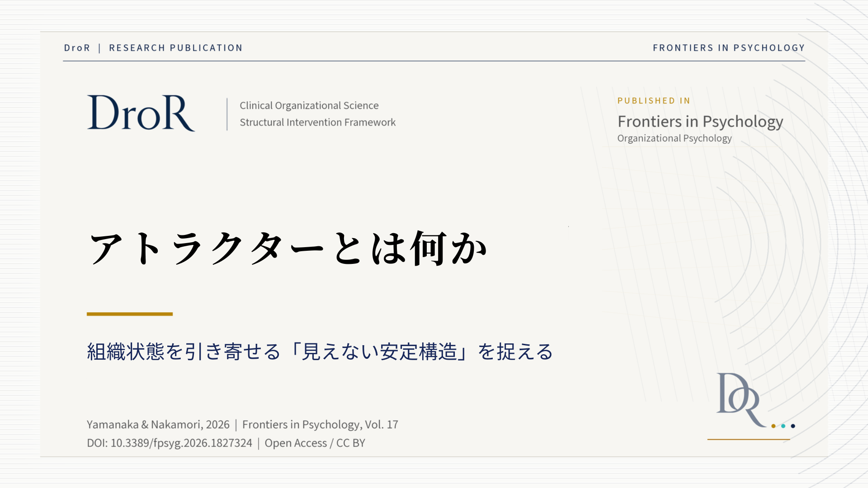
Task: Click the gold dot beside the monogram
Action: tap(774, 426)
